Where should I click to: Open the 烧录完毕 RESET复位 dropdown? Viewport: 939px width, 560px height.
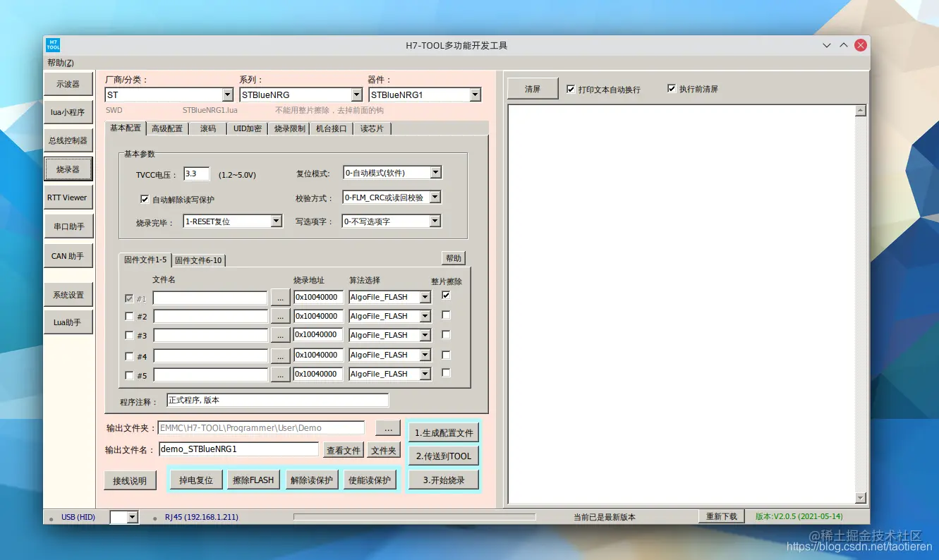[x=276, y=221]
